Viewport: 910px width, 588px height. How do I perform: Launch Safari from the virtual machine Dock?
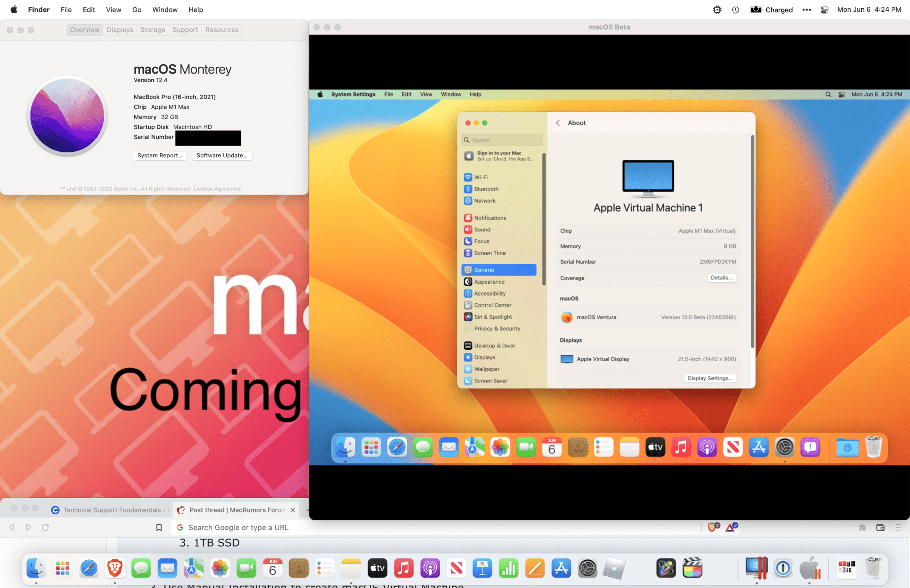tap(397, 447)
